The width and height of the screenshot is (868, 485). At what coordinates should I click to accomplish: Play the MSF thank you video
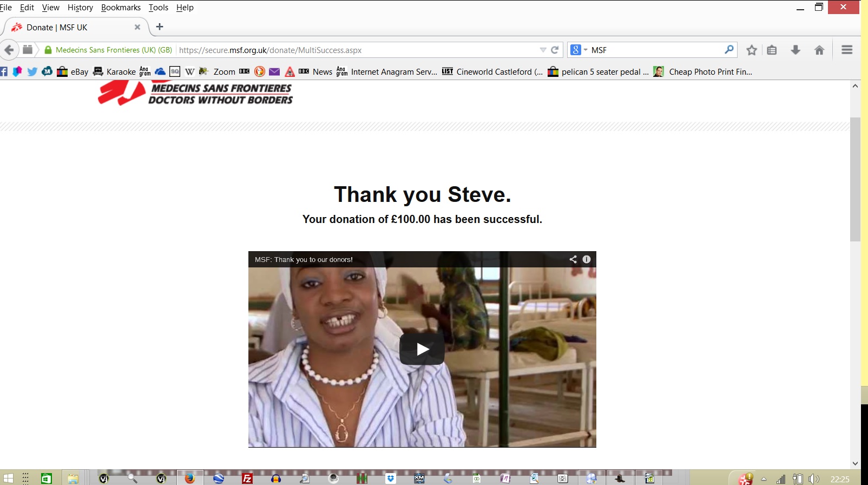pyautogui.click(x=422, y=349)
